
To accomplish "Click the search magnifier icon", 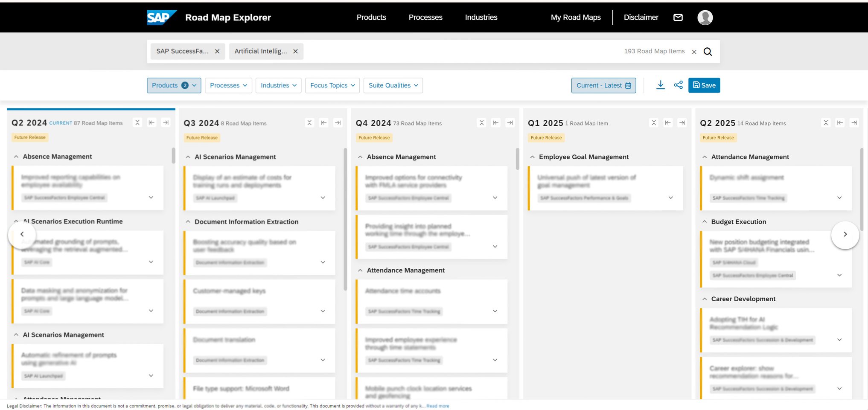I will tap(708, 51).
